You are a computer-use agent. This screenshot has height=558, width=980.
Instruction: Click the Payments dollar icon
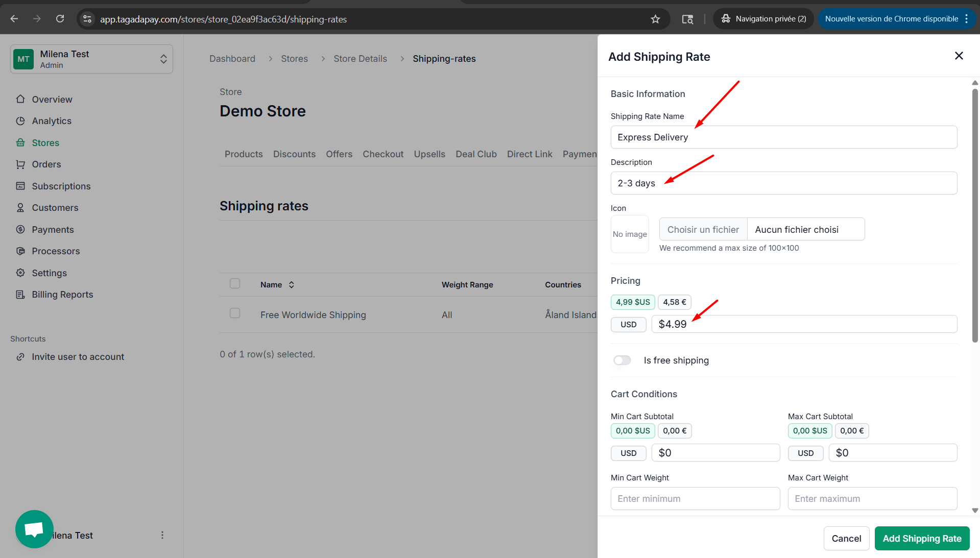coord(20,229)
